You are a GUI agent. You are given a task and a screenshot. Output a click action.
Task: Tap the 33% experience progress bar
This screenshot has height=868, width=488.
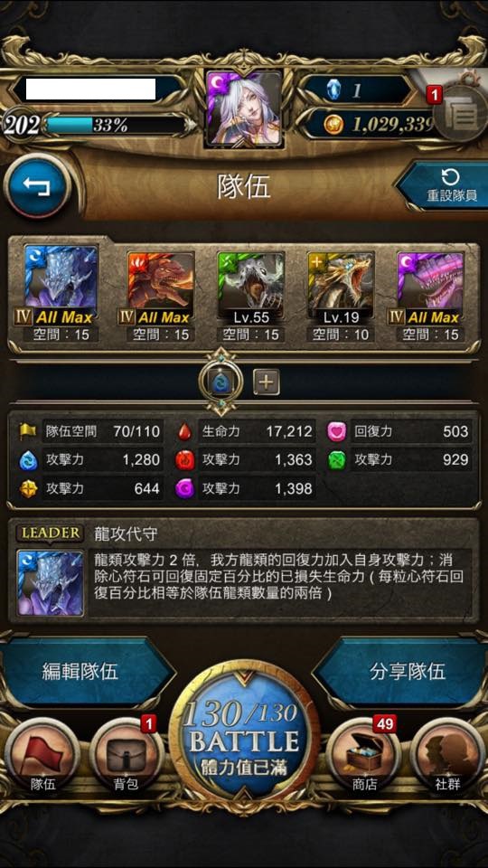pos(114,125)
